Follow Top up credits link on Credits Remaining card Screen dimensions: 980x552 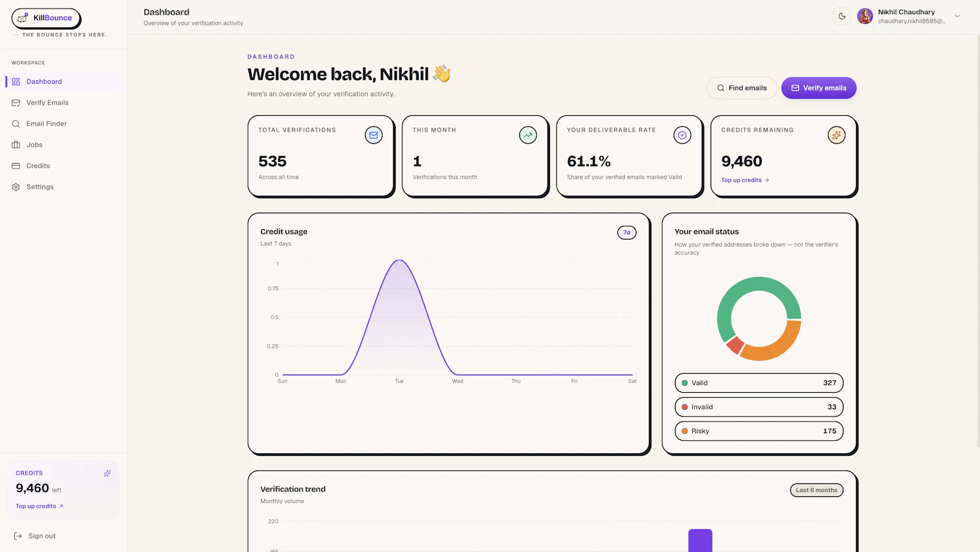pyautogui.click(x=745, y=180)
